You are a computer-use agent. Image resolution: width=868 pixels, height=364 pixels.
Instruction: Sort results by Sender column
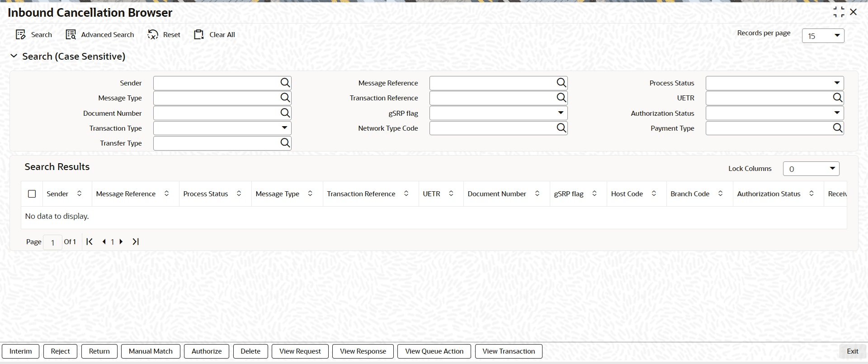pos(80,194)
